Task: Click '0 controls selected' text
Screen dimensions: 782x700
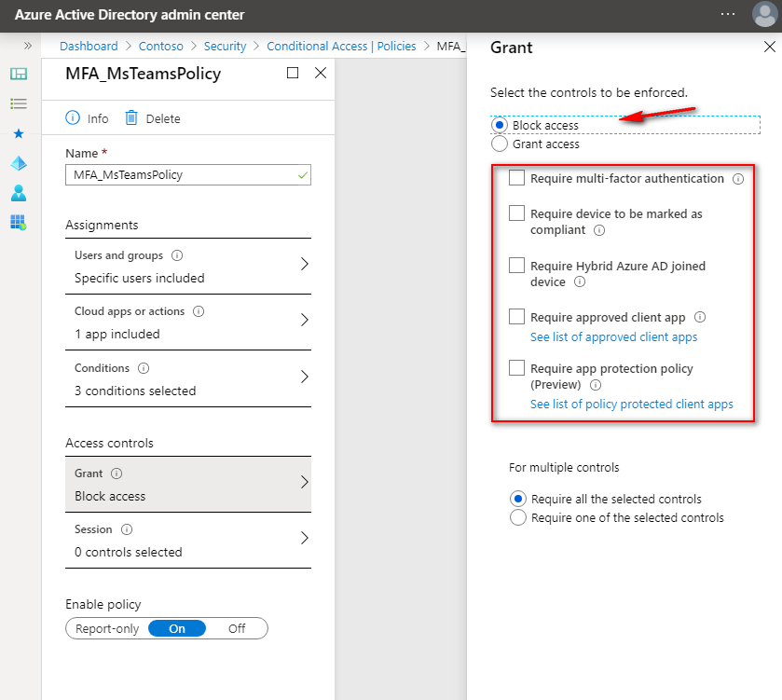Action: point(129,553)
